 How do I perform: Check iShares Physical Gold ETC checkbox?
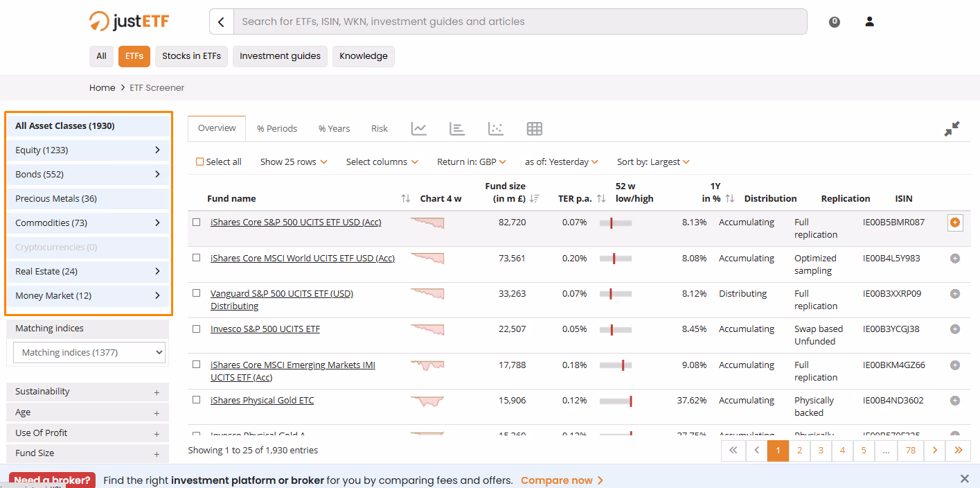(x=197, y=400)
